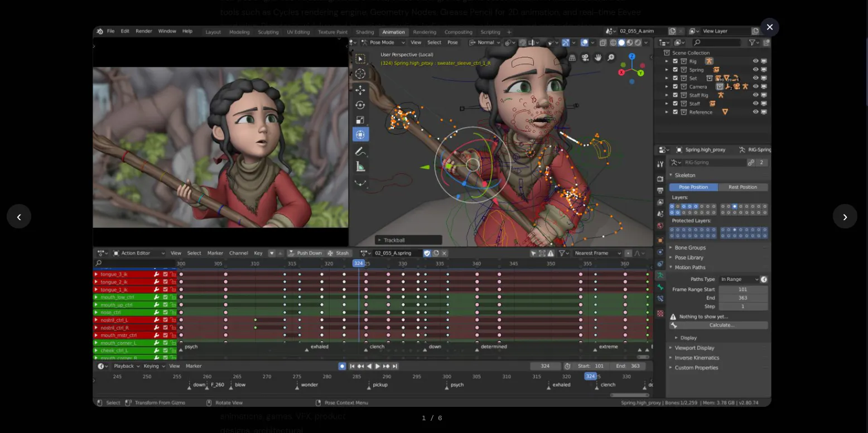
Task: Expand the Bone Groups panel
Action: (x=690, y=247)
